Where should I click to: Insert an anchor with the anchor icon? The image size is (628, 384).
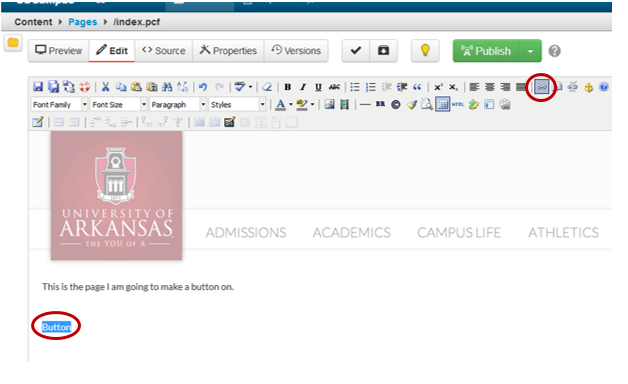point(588,86)
